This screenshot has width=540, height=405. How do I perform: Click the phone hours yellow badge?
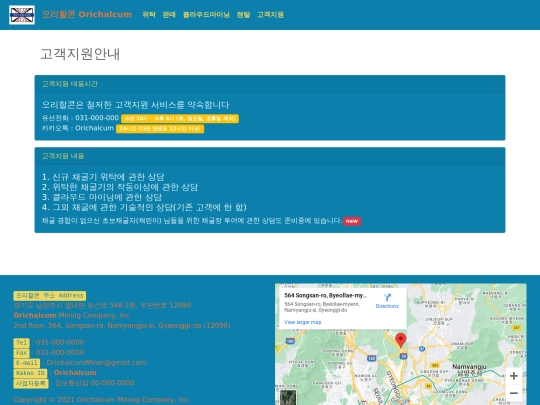tap(180, 118)
